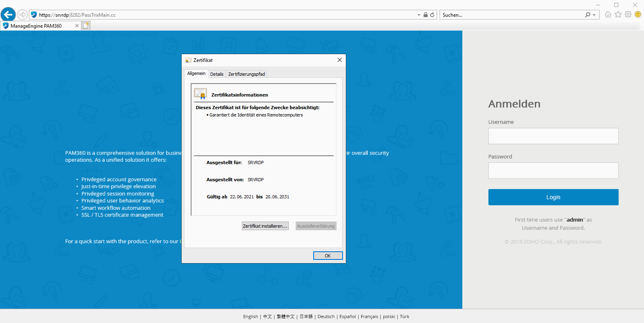Viewport: 644px width, 323px height.
Task: Open a new browser tab
Action: tap(86, 26)
